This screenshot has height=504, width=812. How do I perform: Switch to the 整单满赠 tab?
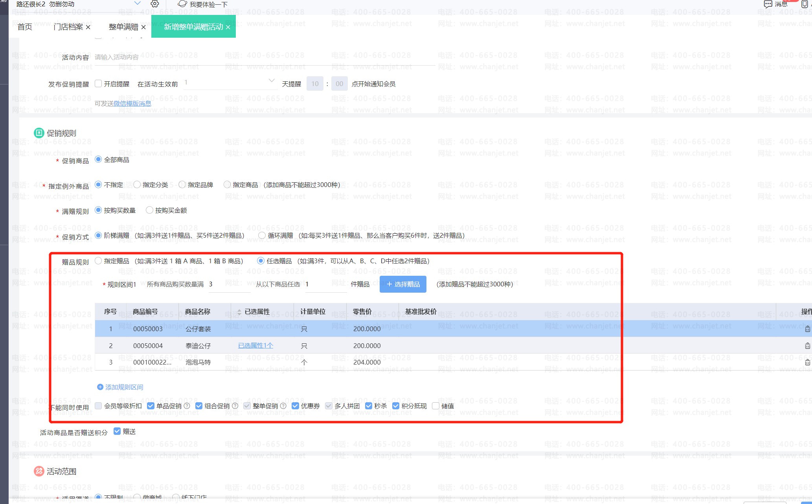coord(123,27)
